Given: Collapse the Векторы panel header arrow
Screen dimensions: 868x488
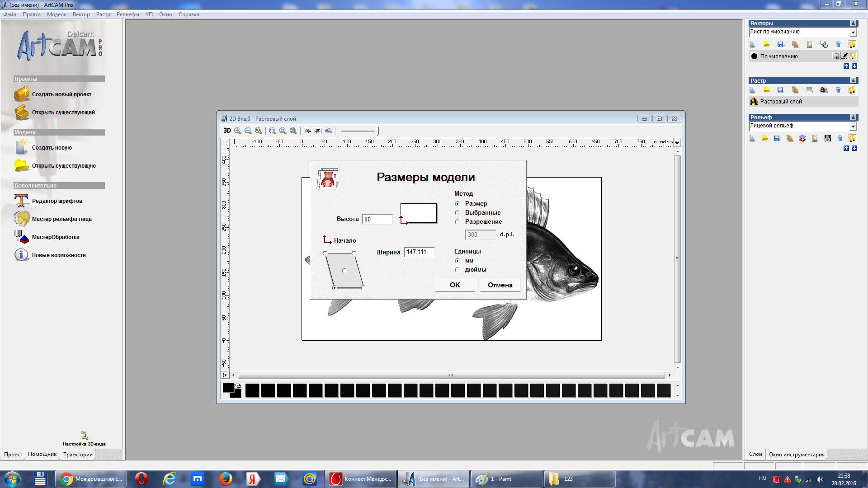Looking at the screenshot, I should click(853, 23).
